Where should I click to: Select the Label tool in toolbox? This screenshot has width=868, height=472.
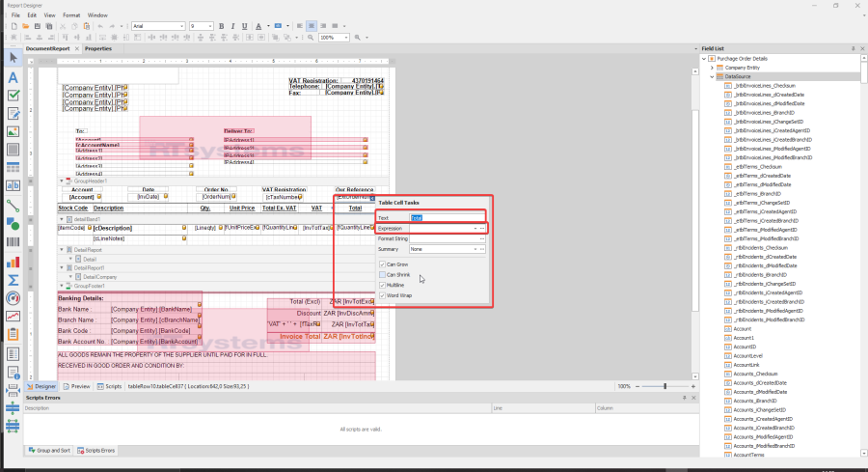tap(14, 77)
